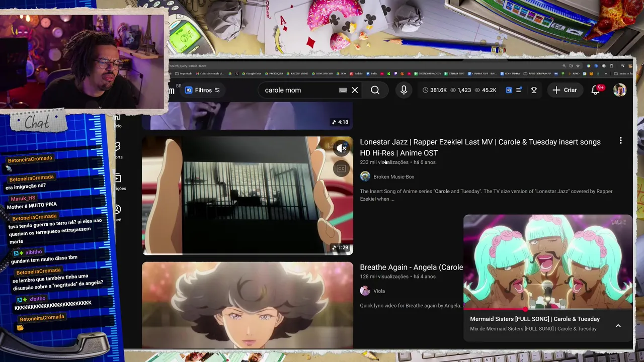Open the Filtros search filter button

coord(202,90)
